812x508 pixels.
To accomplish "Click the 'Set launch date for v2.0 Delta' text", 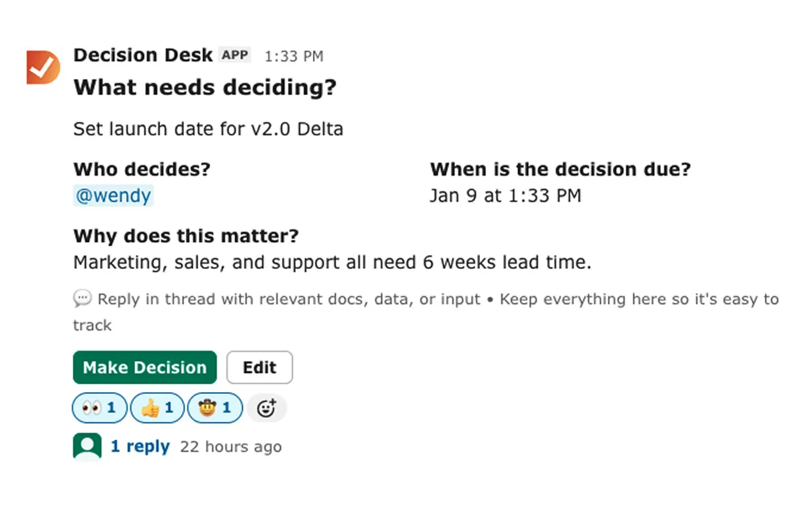I will [208, 129].
